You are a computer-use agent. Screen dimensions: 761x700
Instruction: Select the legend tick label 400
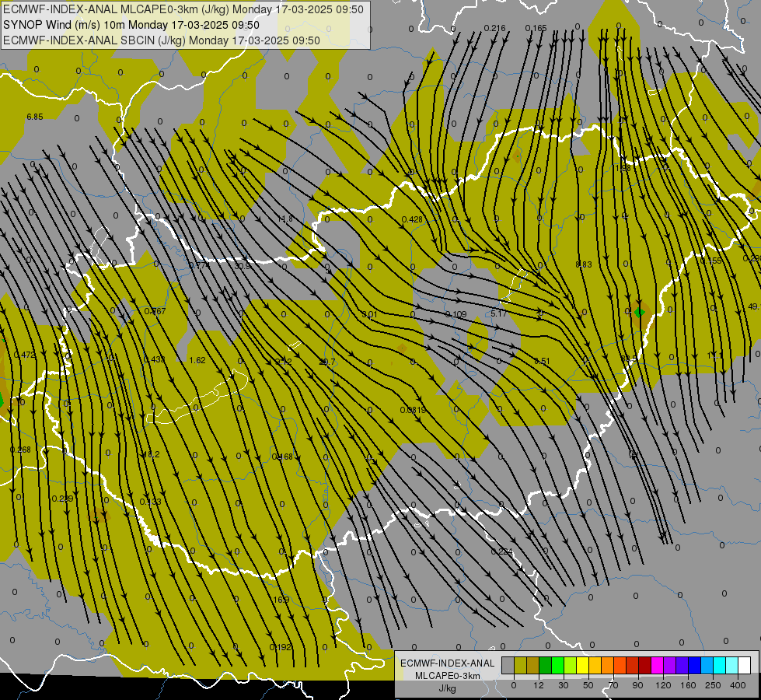click(738, 685)
